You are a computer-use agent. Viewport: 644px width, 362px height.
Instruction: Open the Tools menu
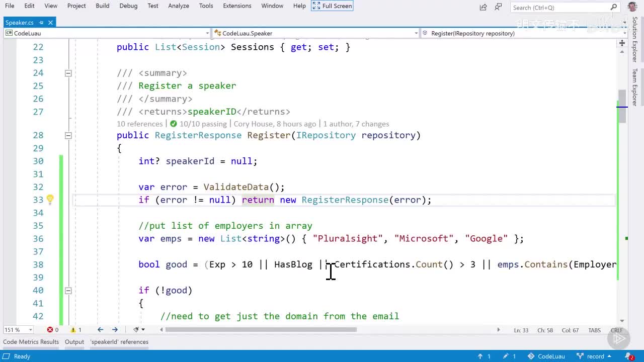[x=206, y=6]
